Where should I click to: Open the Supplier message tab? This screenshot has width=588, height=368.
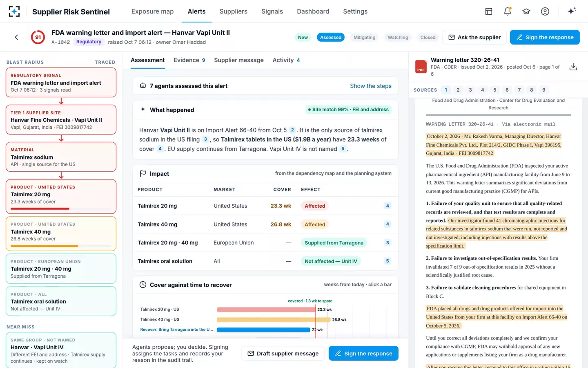[239, 60]
